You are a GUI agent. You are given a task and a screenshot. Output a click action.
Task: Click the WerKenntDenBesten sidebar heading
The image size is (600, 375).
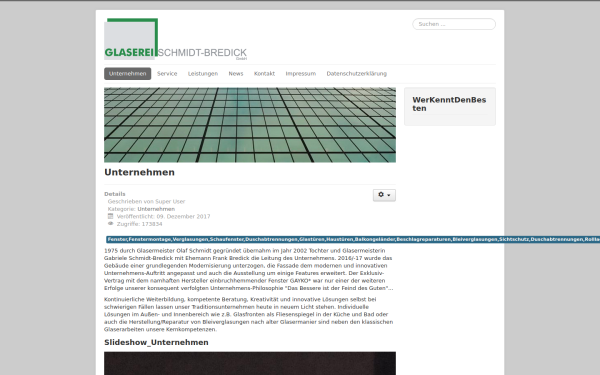click(x=449, y=104)
